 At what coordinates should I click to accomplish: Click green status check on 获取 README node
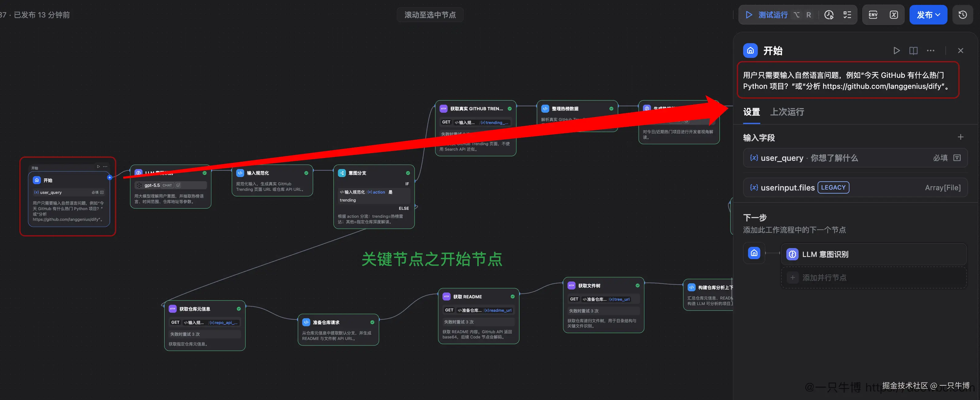click(512, 296)
